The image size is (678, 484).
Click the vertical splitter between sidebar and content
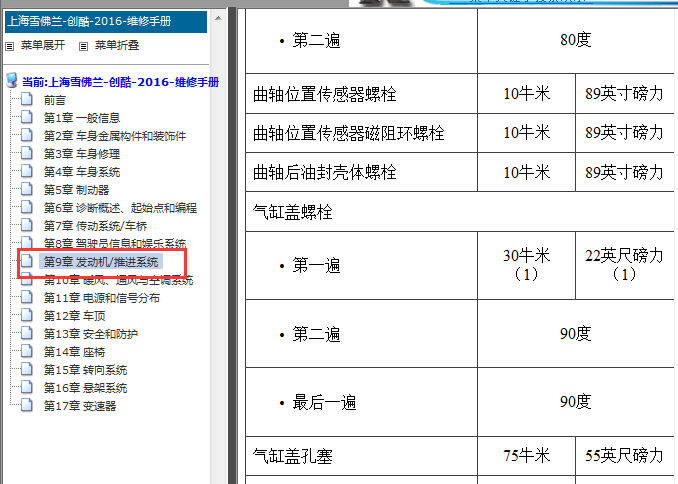tap(232, 244)
